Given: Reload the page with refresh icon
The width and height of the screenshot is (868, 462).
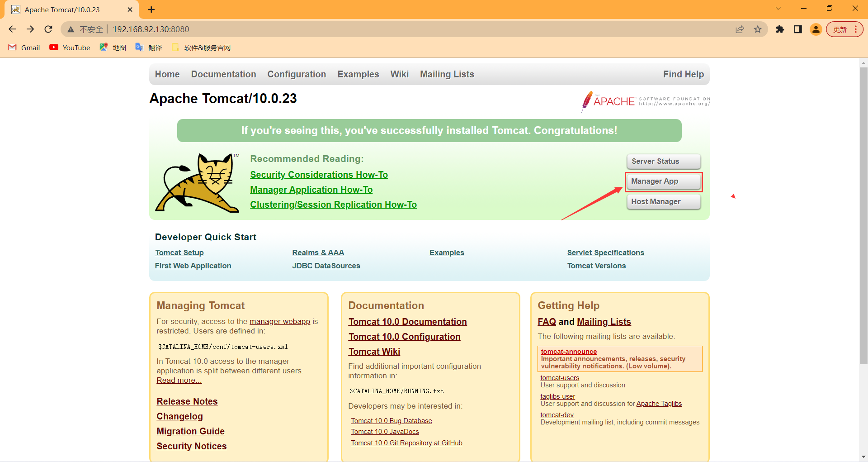Looking at the screenshot, I should [48, 29].
